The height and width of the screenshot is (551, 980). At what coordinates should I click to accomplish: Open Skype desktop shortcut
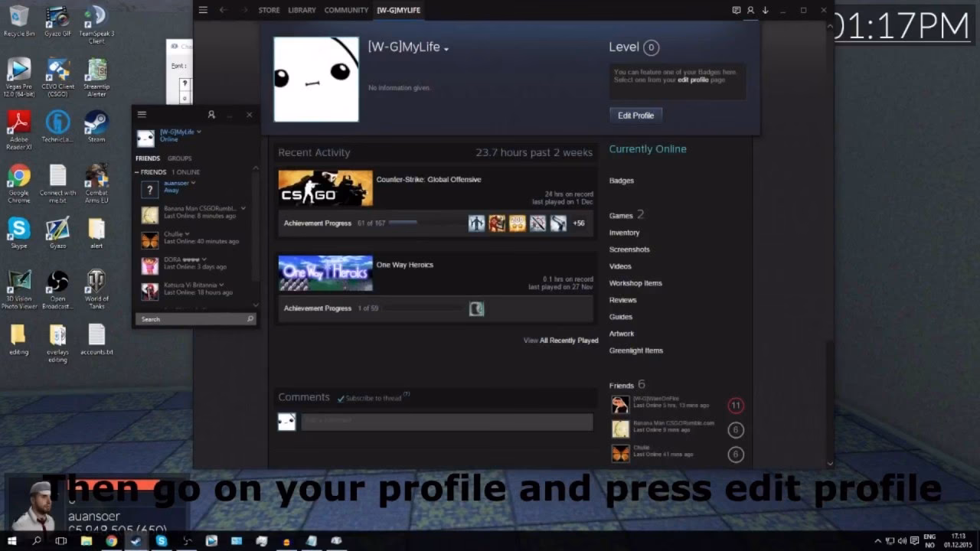(x=19, y=233)
